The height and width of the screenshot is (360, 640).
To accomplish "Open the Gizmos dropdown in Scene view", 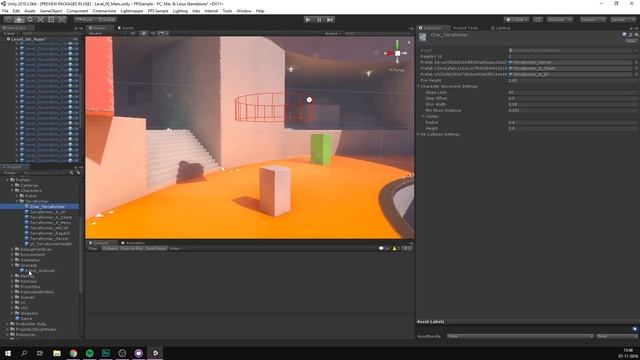I will click(x=332, y=33).
